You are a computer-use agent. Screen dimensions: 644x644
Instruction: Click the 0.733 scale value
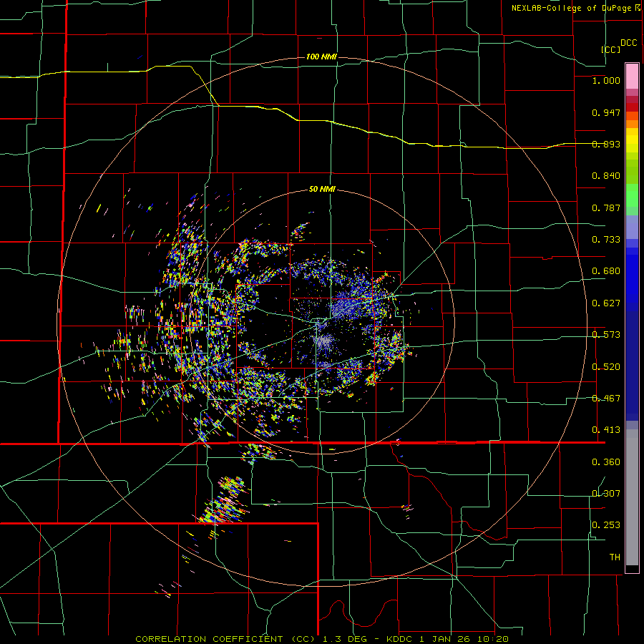[606, 240]
